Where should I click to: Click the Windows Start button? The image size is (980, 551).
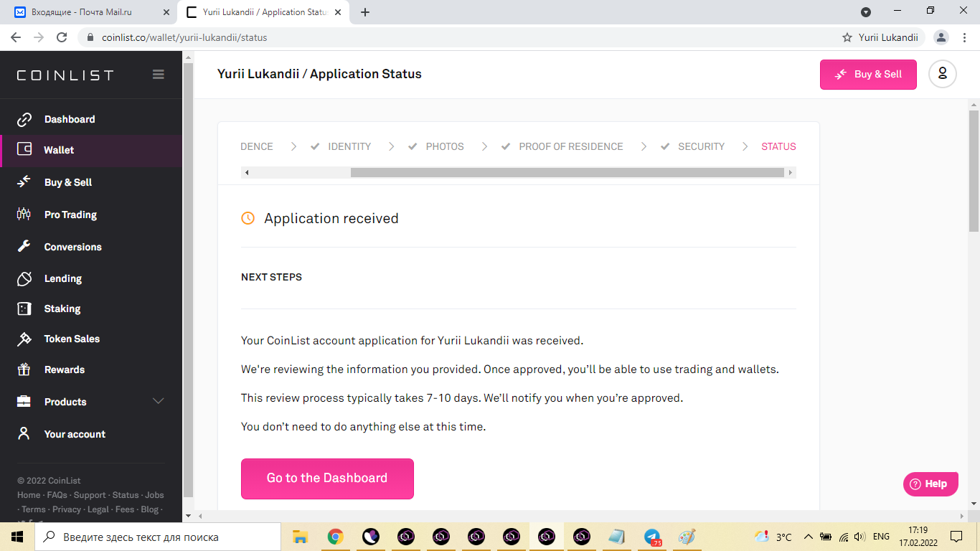(17, 537)
